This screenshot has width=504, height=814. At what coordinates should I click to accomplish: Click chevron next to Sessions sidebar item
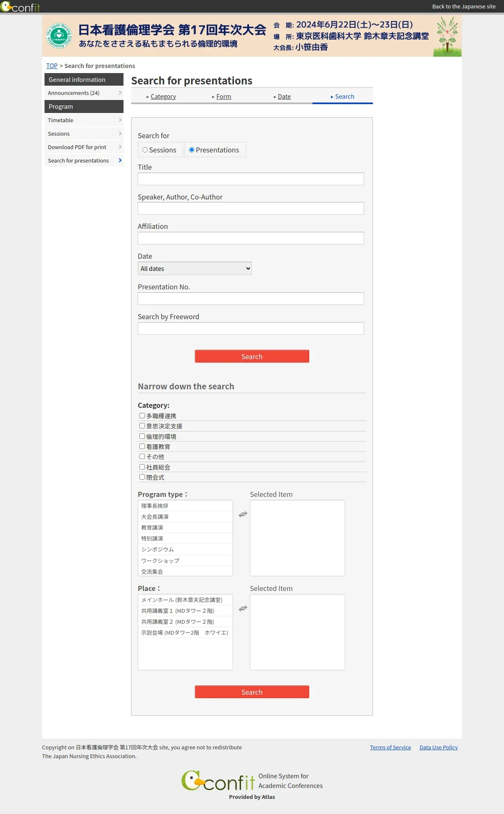[120, 134]
